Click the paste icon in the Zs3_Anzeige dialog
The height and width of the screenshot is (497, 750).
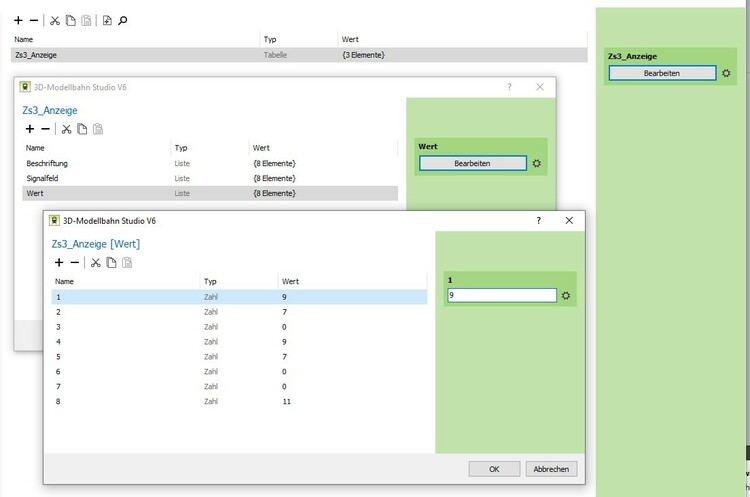(98, 129)
